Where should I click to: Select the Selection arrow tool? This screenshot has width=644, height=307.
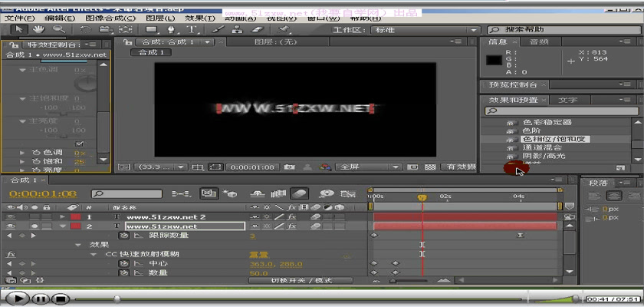pyautogui.click(x=19, y=30)
